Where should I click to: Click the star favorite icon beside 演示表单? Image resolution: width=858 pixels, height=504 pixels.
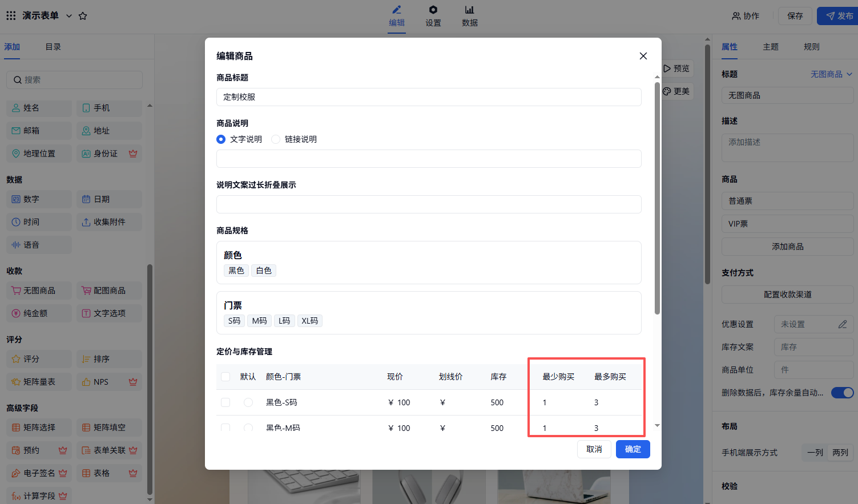coord(83,16)
